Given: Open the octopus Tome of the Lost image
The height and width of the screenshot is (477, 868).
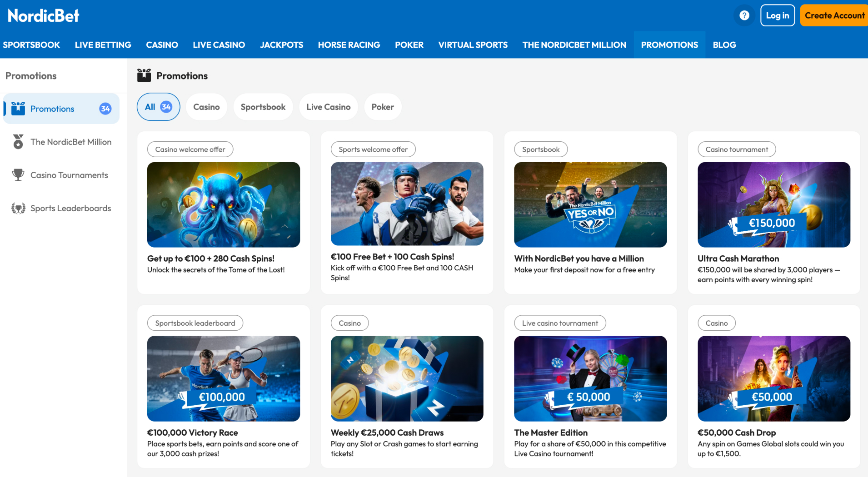Looking at the screenshot, I should [224, 205].
